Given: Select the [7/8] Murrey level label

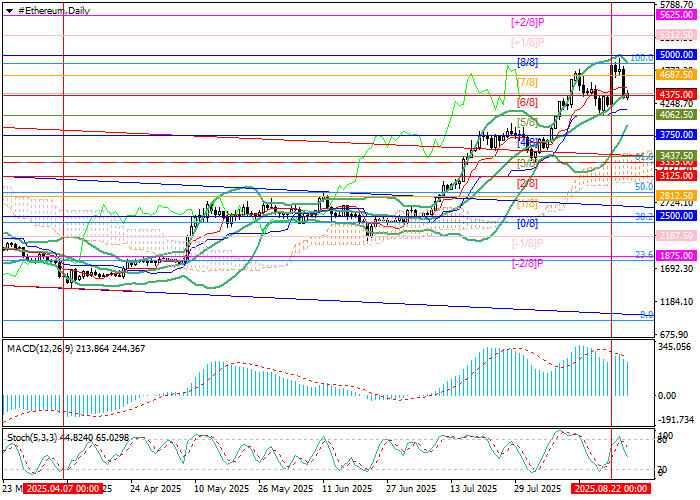Looking at the screenshot, I should point(527,82).
